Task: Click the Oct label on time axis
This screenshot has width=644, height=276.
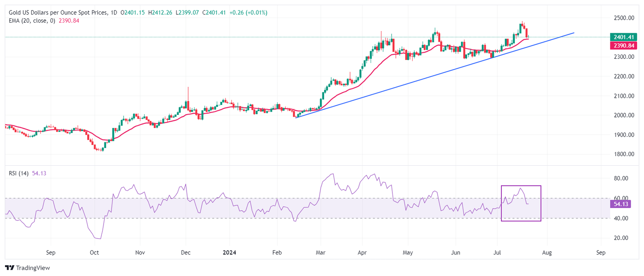Action: pos(94,253)
